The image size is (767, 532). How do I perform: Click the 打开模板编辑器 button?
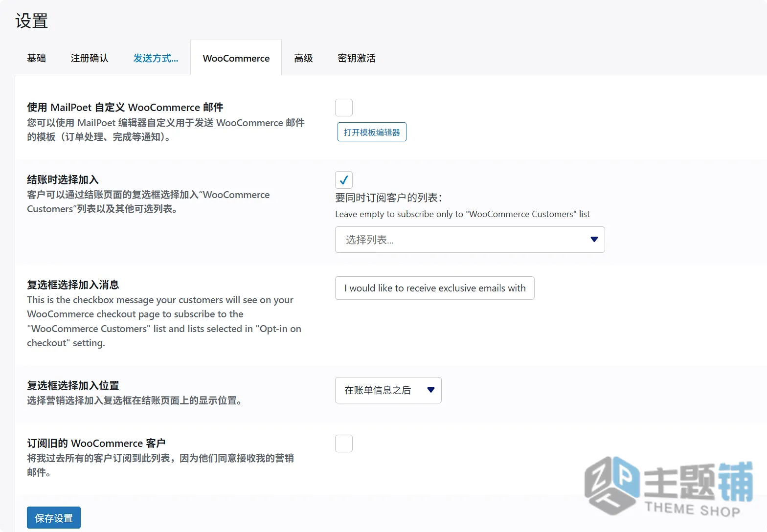pyautogui.click(x=372, y=132)
